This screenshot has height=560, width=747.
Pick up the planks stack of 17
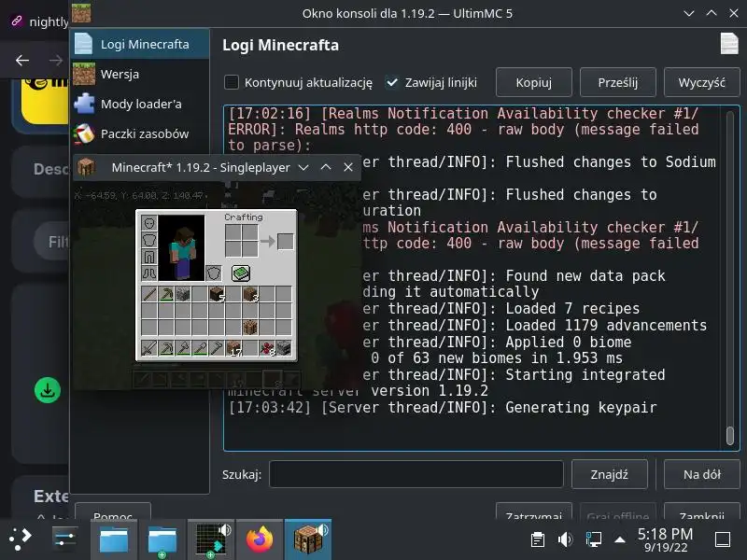(233, 348)
